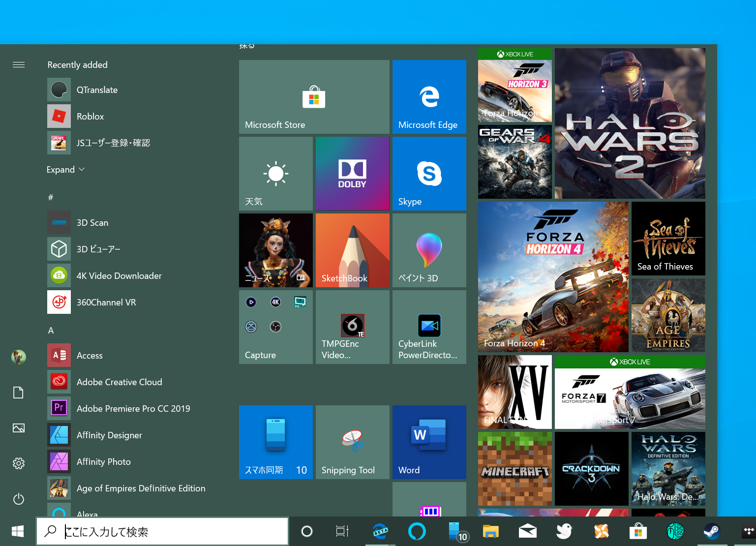756x546 pixels.
Task: Open the 天気 weather tile
Action: click(x=276, y=174)
